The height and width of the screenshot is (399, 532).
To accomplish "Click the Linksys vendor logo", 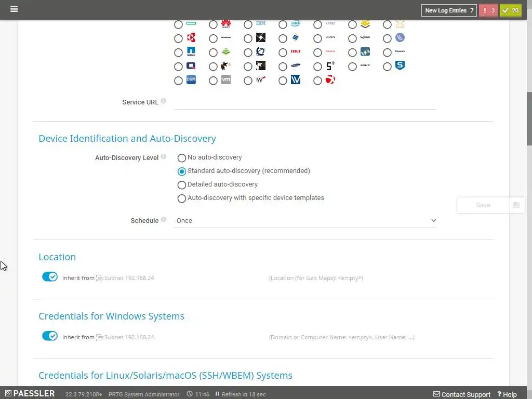I will click(330, 37).
